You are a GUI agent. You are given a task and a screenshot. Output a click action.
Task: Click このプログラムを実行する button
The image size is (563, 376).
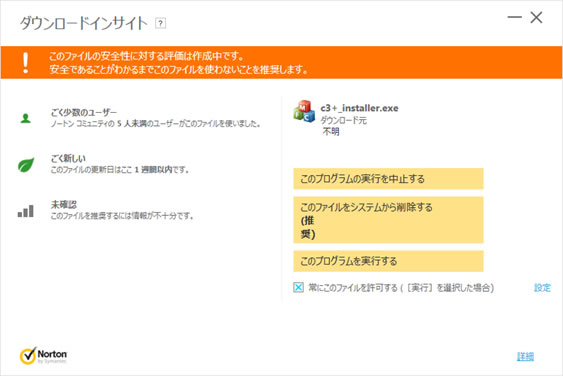388,261
